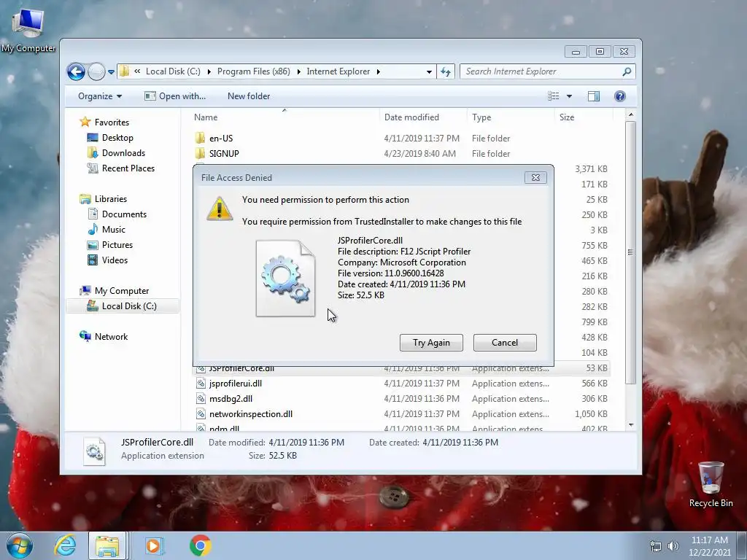
Task: Click the DLL gear icon in the dialog
Action: click(285, 278)
